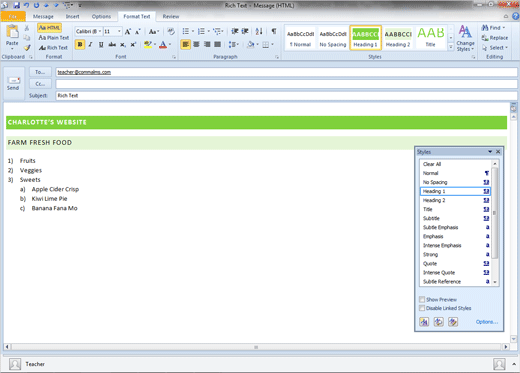Click the Multilevel List icon

pos(218,31)
